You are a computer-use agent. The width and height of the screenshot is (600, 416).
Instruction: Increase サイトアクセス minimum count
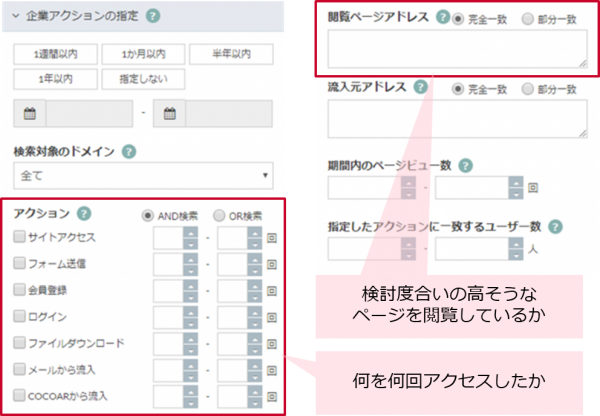click(191, 232)
